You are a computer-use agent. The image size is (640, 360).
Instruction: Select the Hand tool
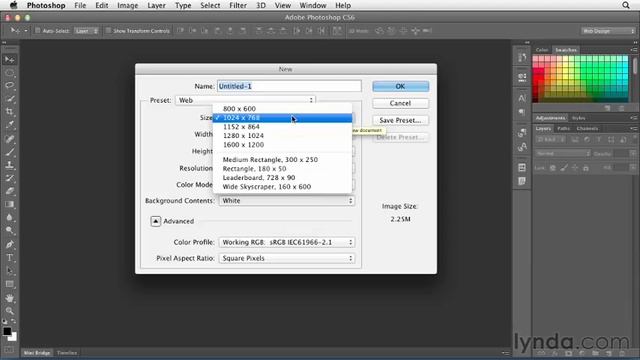[10, 298]
